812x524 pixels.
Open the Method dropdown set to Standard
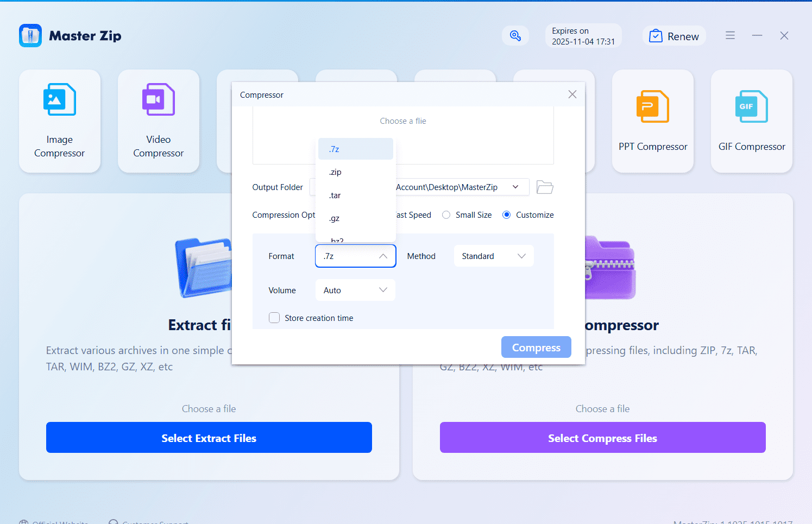[494, 256]
